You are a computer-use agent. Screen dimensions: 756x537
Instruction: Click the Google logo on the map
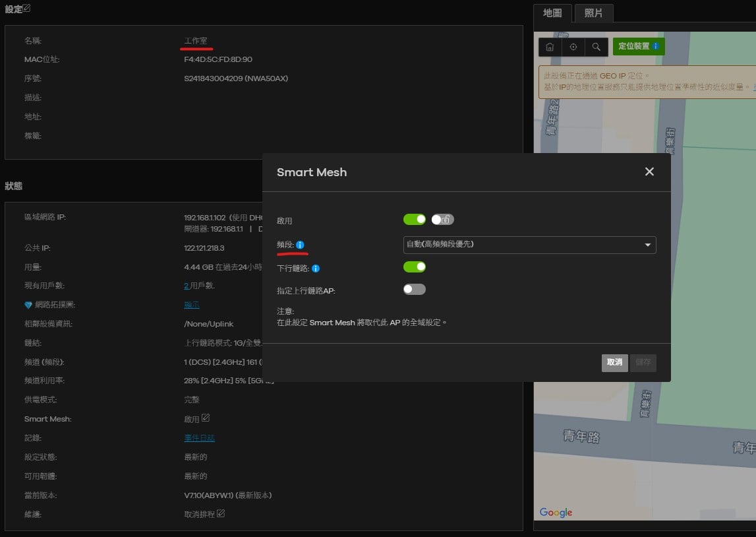click(556, 512)
